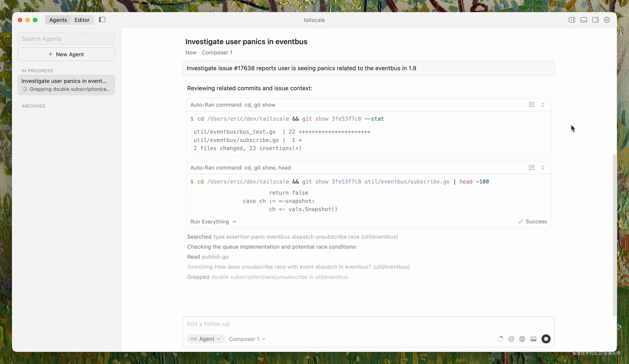
Task: Select the Agents tab
Action: tap(58, 20)
